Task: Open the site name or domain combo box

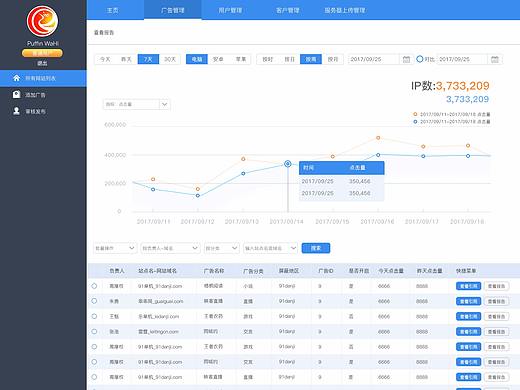Action: (x=270, y=248)
